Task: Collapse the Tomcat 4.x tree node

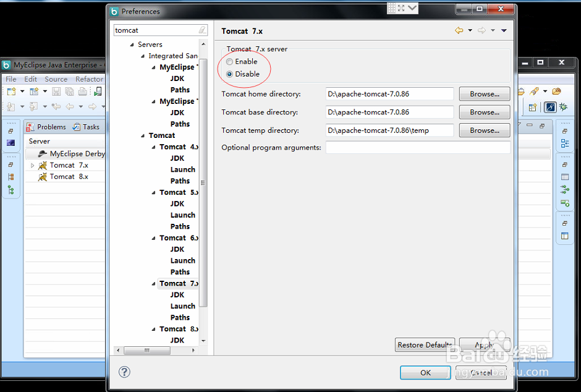Action: (x=153, y=147)
